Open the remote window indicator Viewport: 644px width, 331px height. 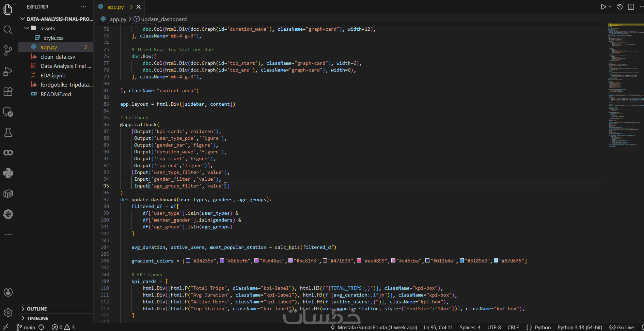click(x=6, y=327)
